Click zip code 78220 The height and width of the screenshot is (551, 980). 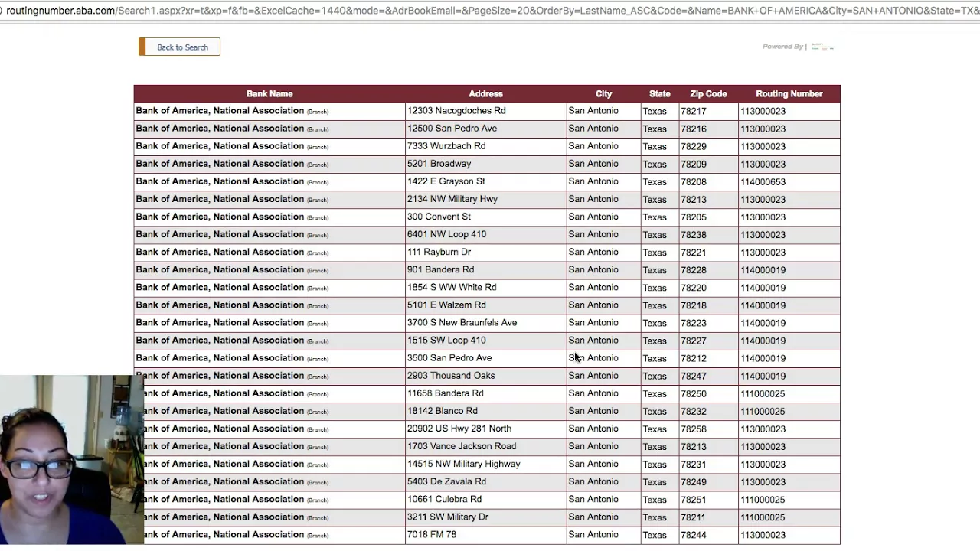(x=694, y=288)
